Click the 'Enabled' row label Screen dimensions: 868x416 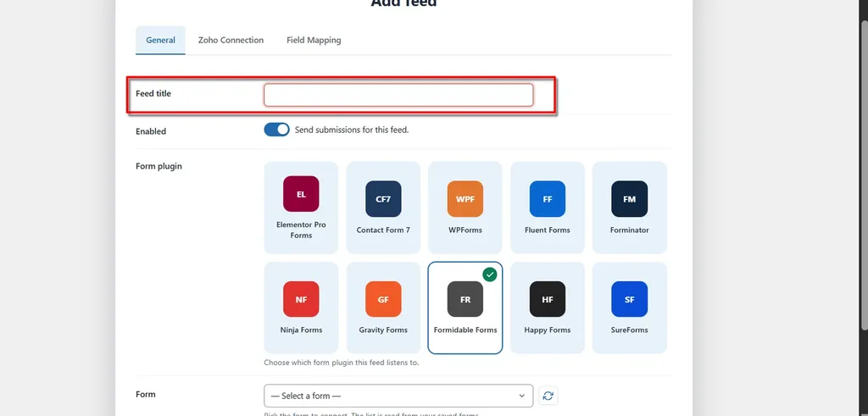coord(151,131)
